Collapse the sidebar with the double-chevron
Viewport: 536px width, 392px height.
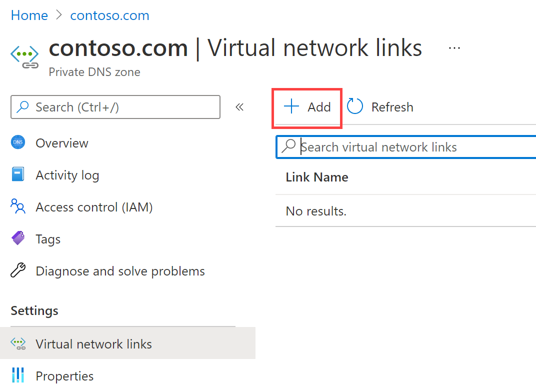pos(239,106)
